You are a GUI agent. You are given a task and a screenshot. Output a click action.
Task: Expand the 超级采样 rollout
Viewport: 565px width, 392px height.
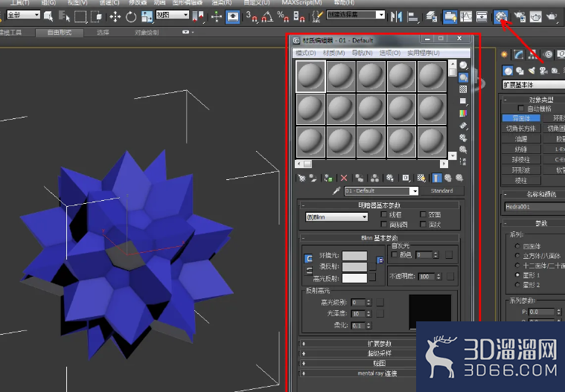click(379, 353)
